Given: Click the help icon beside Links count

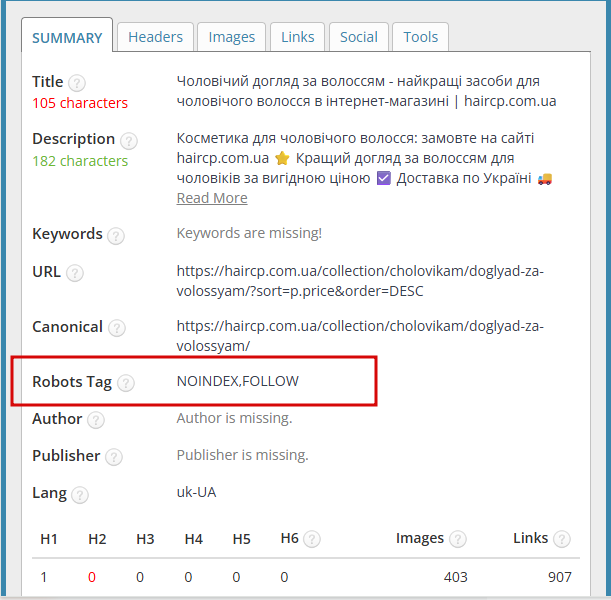Looking at the screenshot, I should (562, 540).
